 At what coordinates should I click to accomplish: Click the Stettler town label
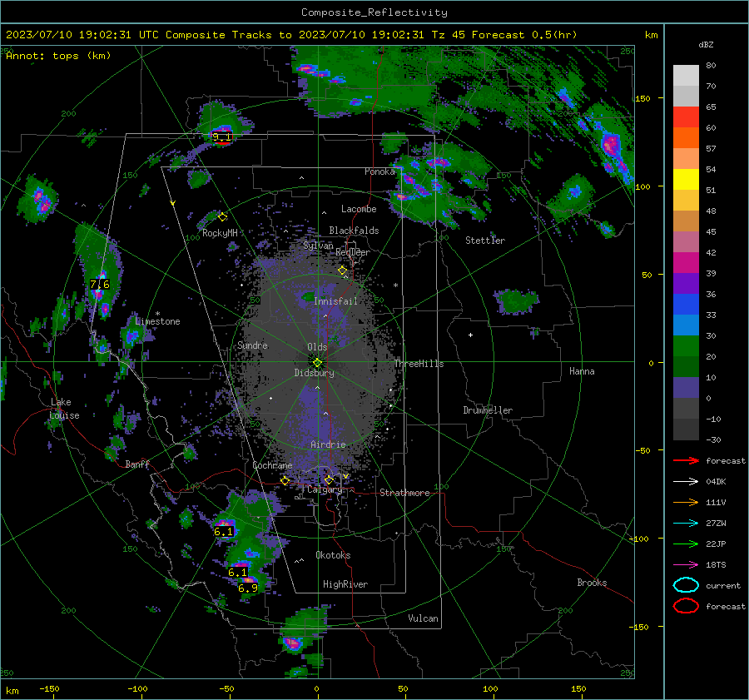point(485,241)
